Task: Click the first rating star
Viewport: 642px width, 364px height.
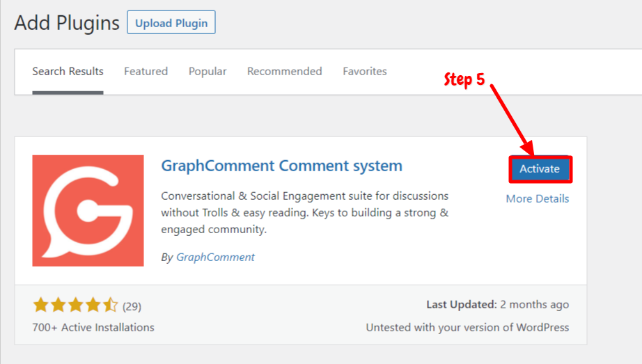Action: [x=41, y=305]
